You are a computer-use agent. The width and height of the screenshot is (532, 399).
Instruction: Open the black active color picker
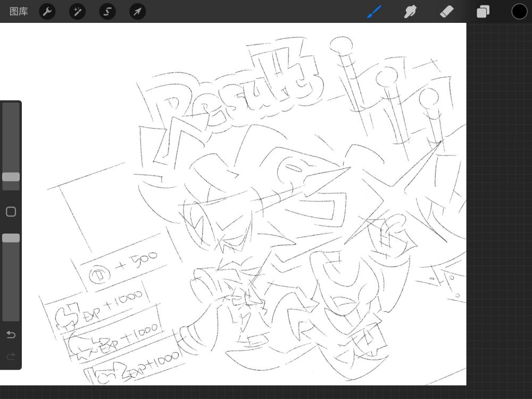point(519,11)
